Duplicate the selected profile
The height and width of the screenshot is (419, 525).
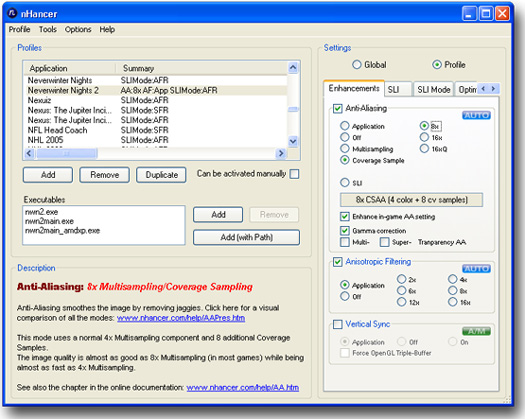(x=161, y=175)
